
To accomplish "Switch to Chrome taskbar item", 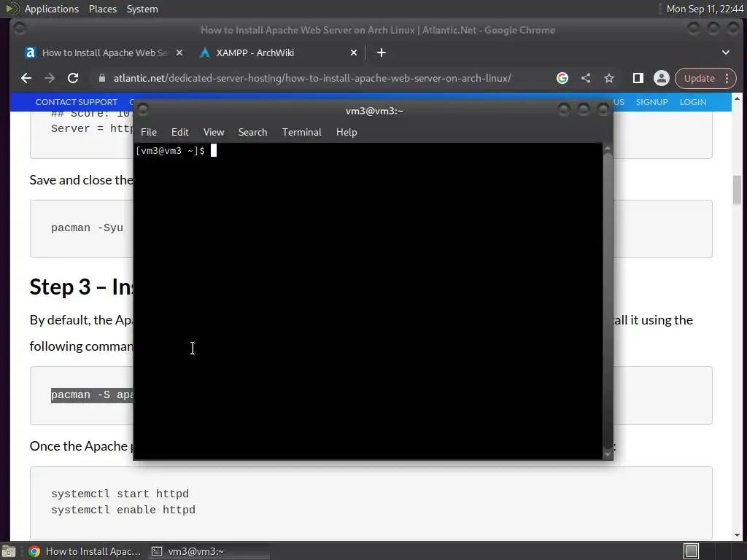I will click(85, 551).
